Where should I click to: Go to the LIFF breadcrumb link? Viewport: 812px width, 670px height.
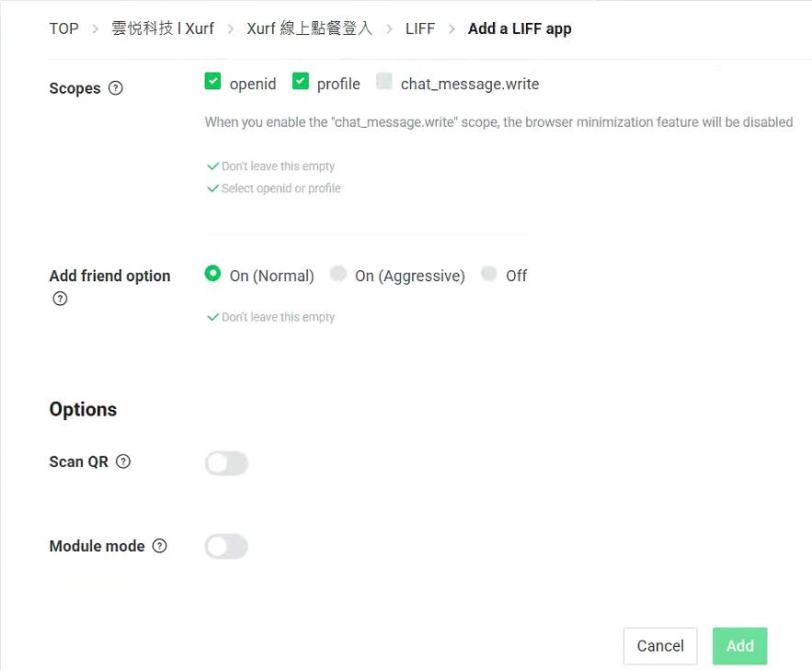point(420,28)
